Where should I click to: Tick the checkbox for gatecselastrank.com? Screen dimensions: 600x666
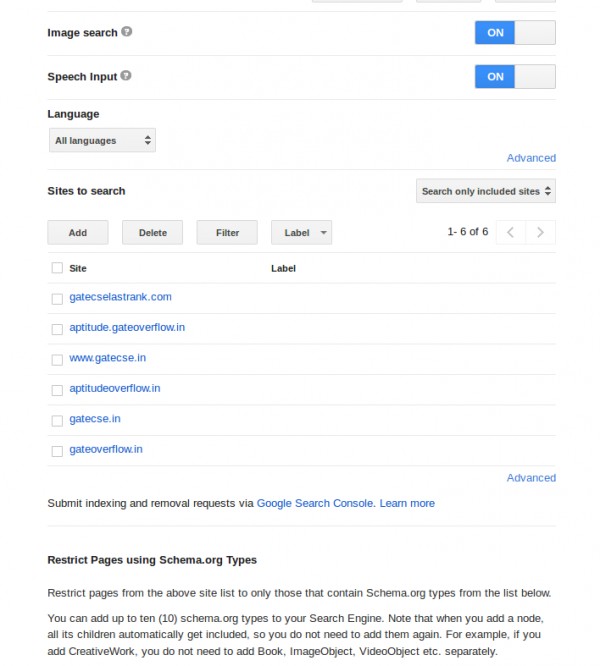tap(57, 298)
